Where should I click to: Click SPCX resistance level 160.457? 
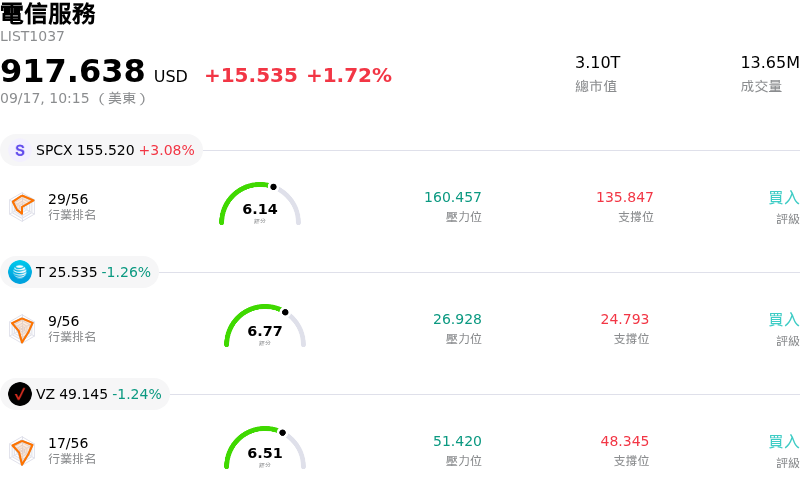[453, 197]
